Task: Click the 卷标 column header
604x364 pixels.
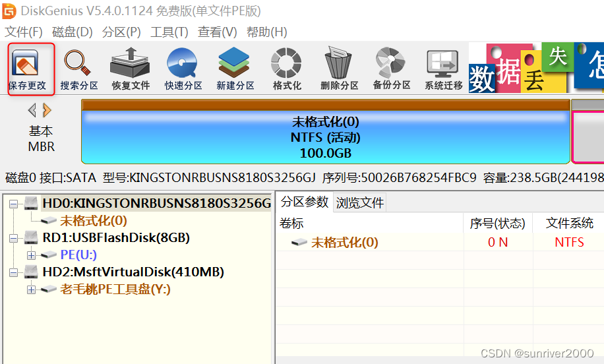Action: click(x=370, y=223)
